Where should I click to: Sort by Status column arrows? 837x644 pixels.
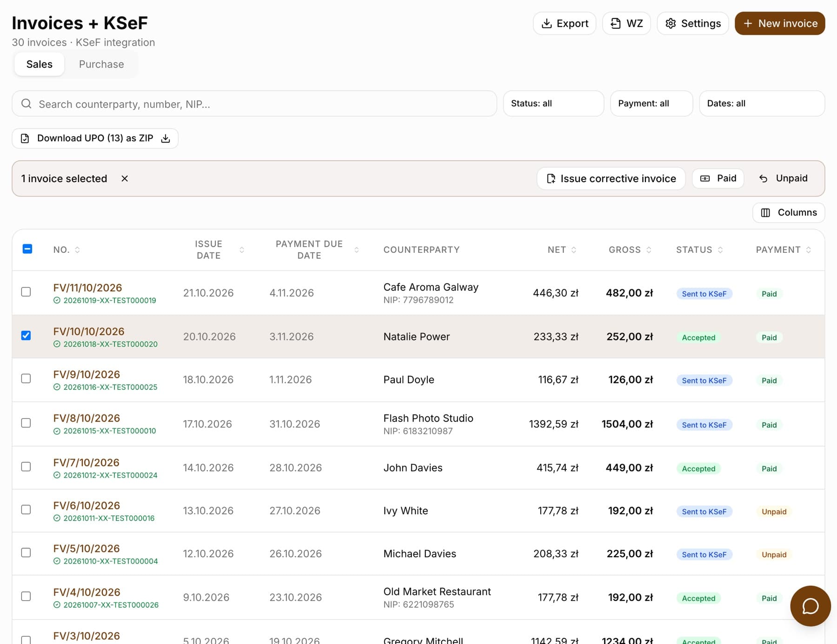tap(720, 250)
